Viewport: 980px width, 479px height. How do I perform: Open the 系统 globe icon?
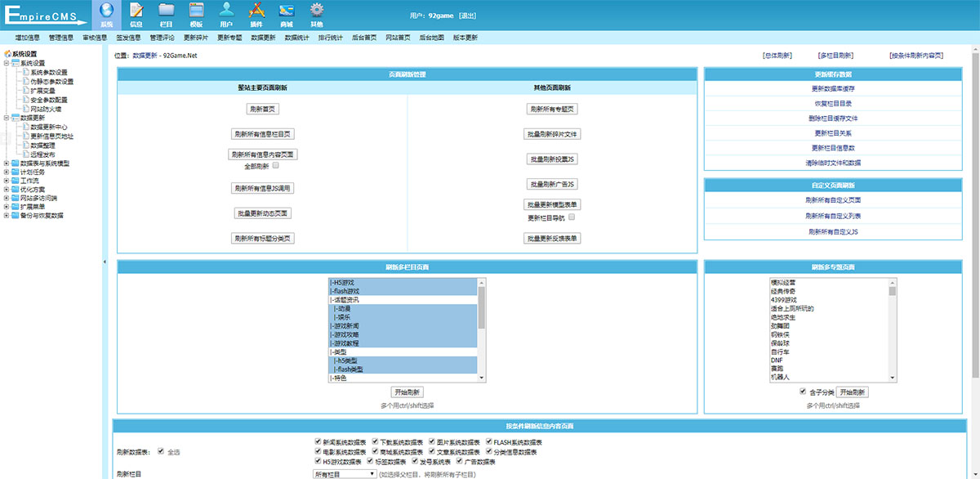[106, 11]
